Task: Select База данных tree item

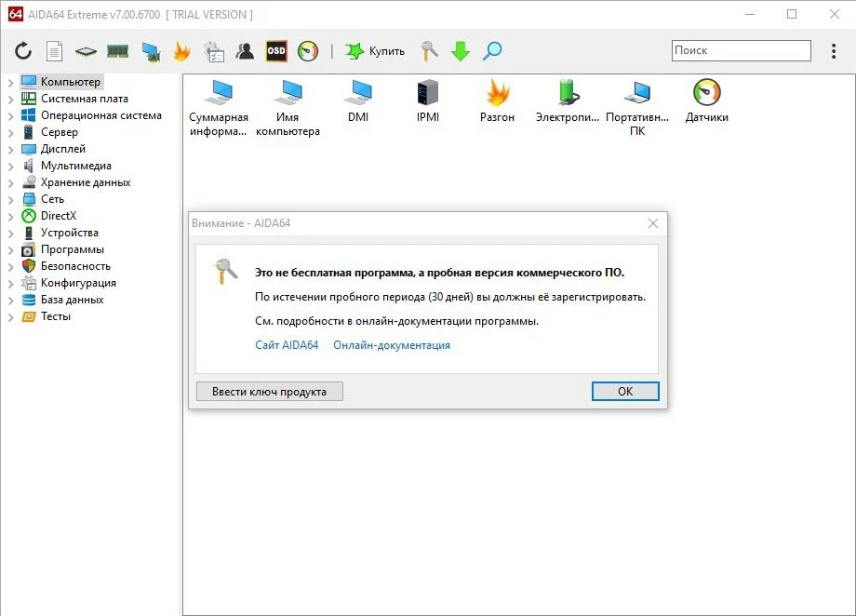Action: 72,300
